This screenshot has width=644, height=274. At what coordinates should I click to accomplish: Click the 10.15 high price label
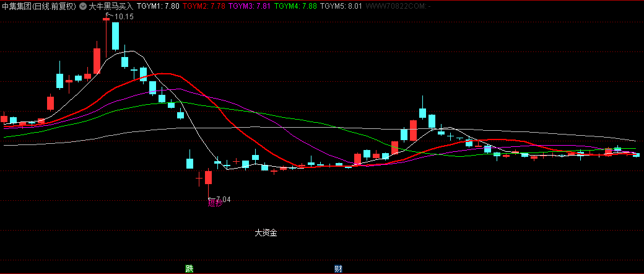click(x=124, y=17)
